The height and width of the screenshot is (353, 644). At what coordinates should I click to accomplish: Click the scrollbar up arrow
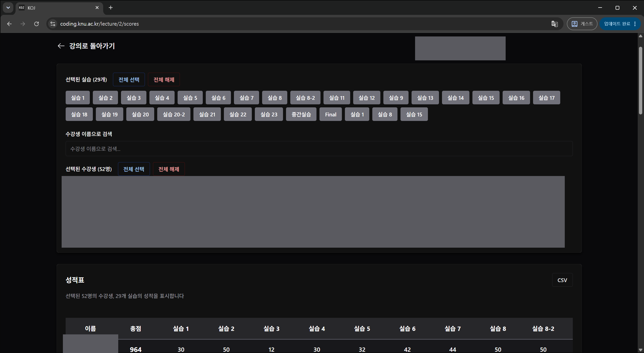[640, 36]
